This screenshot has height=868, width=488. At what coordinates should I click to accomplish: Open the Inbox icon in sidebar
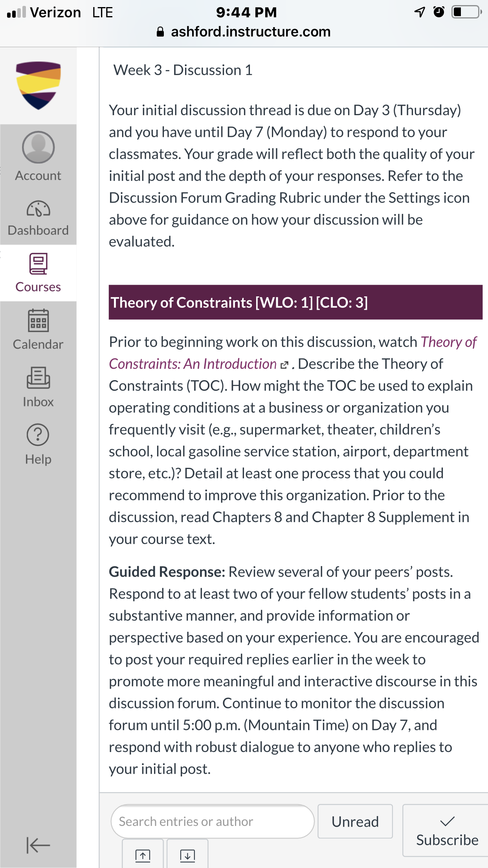pyautogui.click(x=38, y=378)
